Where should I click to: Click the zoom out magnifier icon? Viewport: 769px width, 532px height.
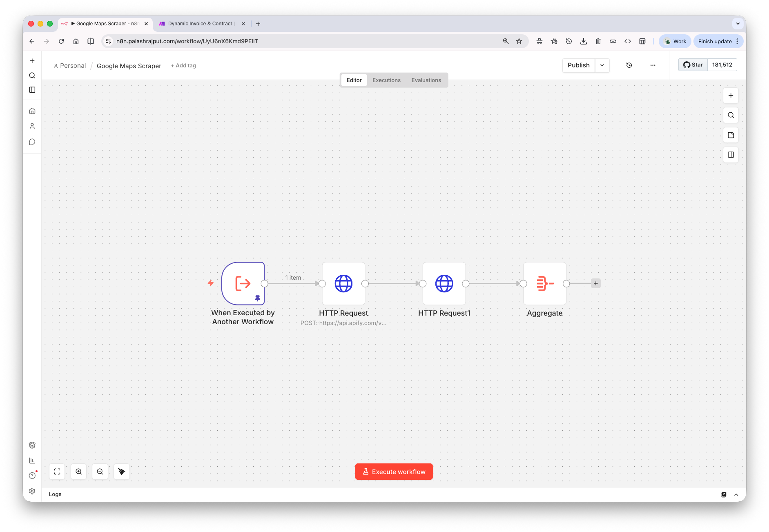coord(100,472)
